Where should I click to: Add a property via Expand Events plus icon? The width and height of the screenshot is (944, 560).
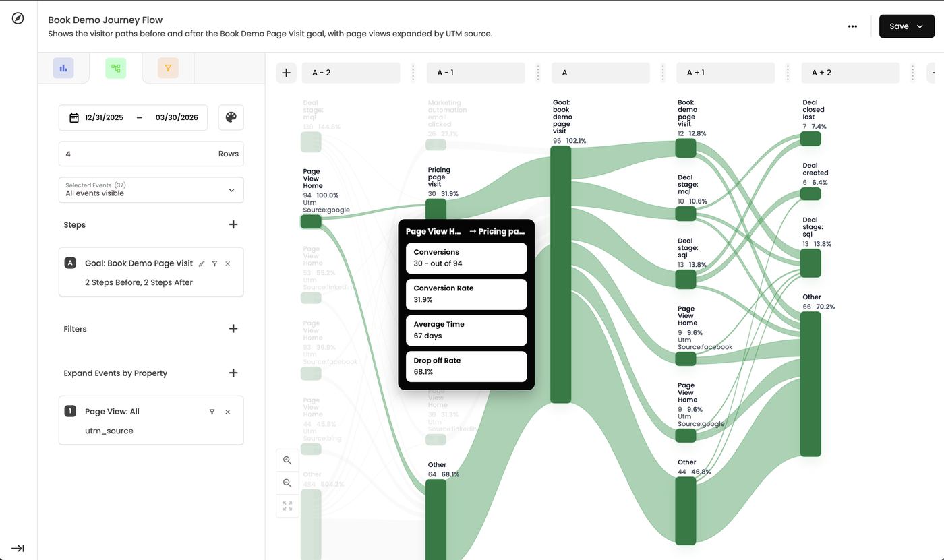click(233, 373)
